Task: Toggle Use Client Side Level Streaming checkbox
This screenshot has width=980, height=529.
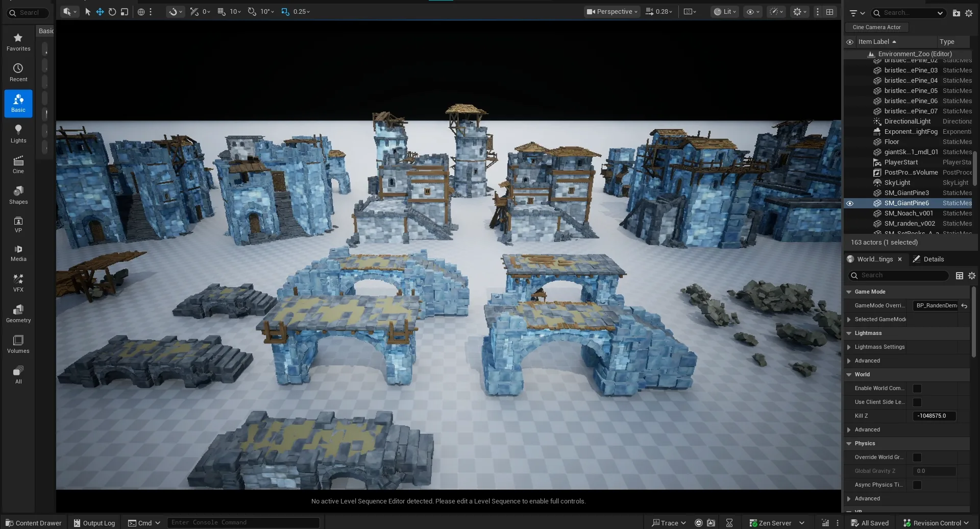Action: tap(917, 402)
